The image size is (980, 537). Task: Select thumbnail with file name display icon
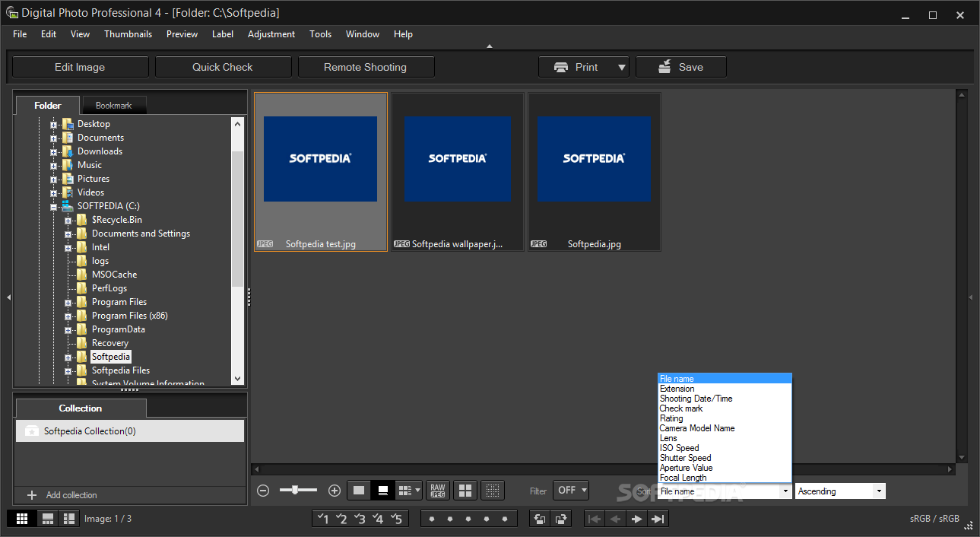[x=383, y=491]
